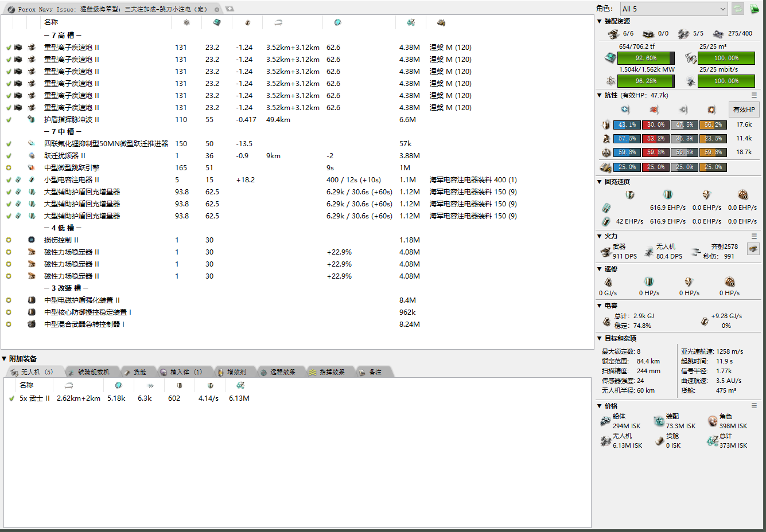Sort by the price column header icon
This screenshot has width=766, height=532.
coord(411,22)
